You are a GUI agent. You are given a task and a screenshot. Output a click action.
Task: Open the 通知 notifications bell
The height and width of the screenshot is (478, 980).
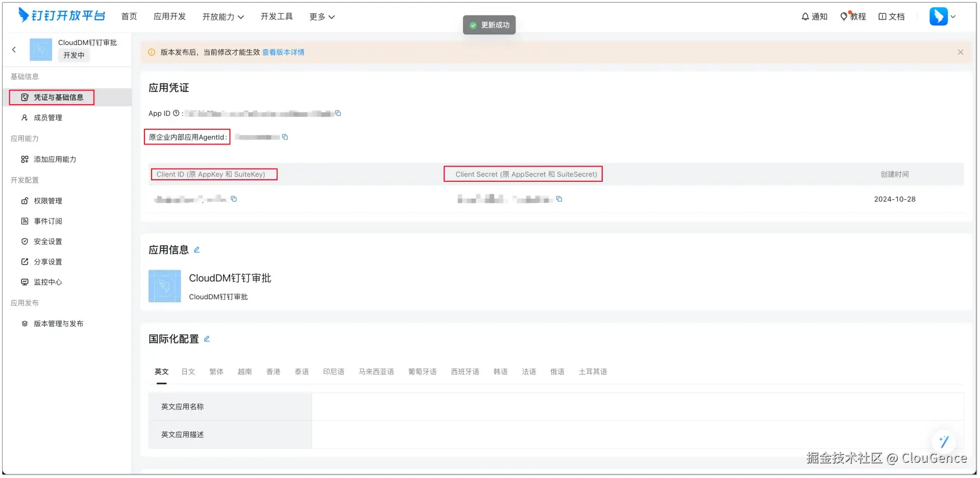click(814, 16)
